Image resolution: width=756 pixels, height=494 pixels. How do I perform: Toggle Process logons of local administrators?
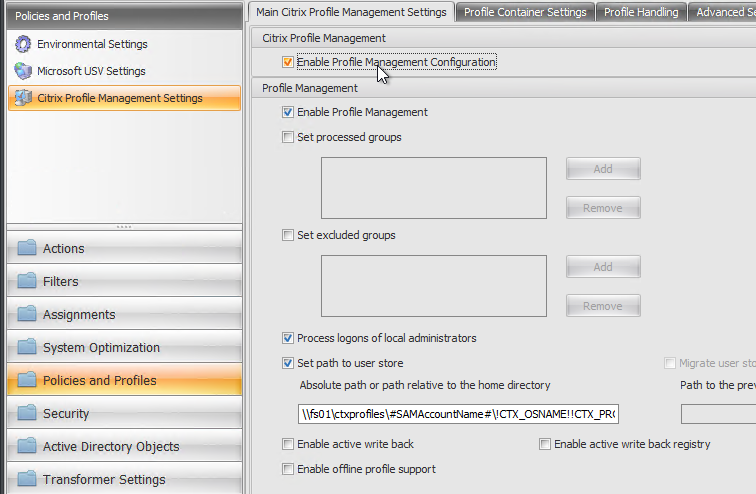[288, 338]
